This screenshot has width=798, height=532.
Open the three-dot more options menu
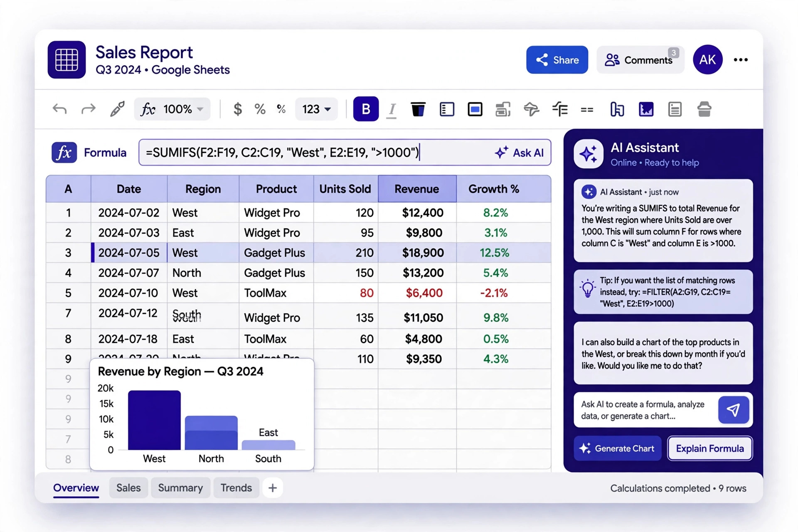tap(741, 60)
